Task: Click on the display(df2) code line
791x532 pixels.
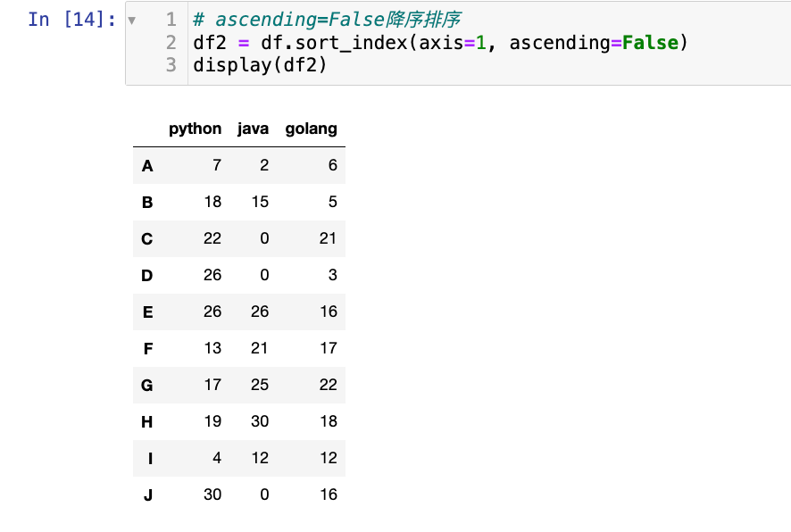Action: pos(260,65)
